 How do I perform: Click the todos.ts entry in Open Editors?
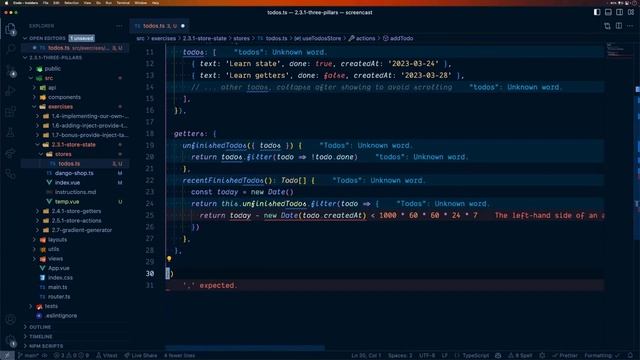pos(76,48)
